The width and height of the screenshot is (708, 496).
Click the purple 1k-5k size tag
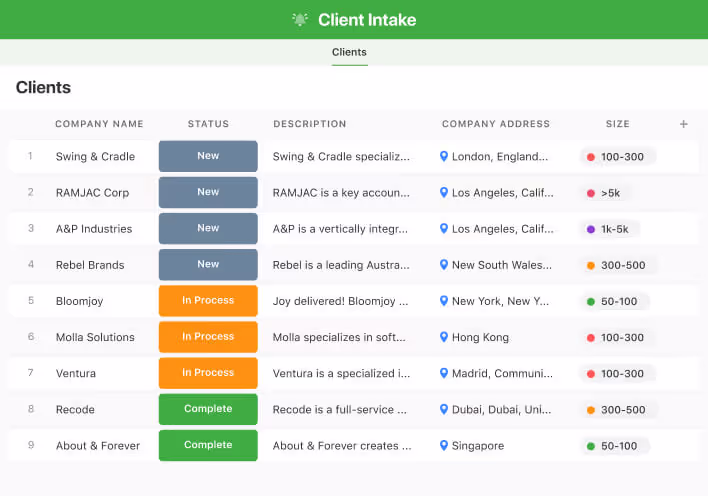click(x=612, y=229)
